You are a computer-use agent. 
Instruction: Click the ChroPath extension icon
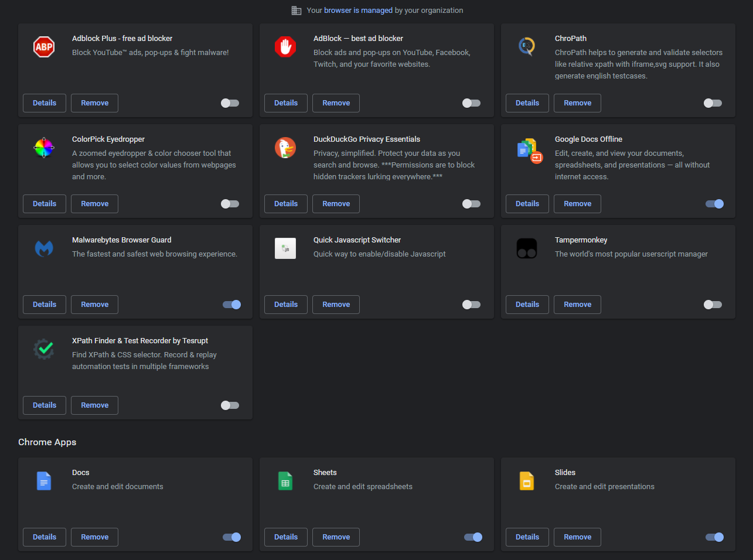pos(527,46)
